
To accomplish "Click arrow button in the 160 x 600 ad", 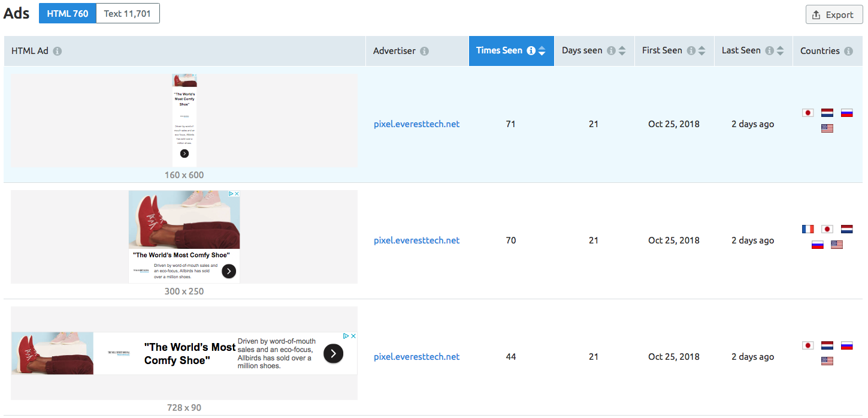I will (185, 154).
